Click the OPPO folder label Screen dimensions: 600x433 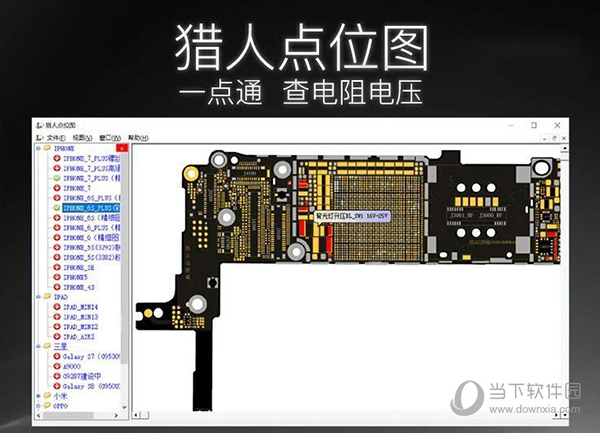pos(60,406)
